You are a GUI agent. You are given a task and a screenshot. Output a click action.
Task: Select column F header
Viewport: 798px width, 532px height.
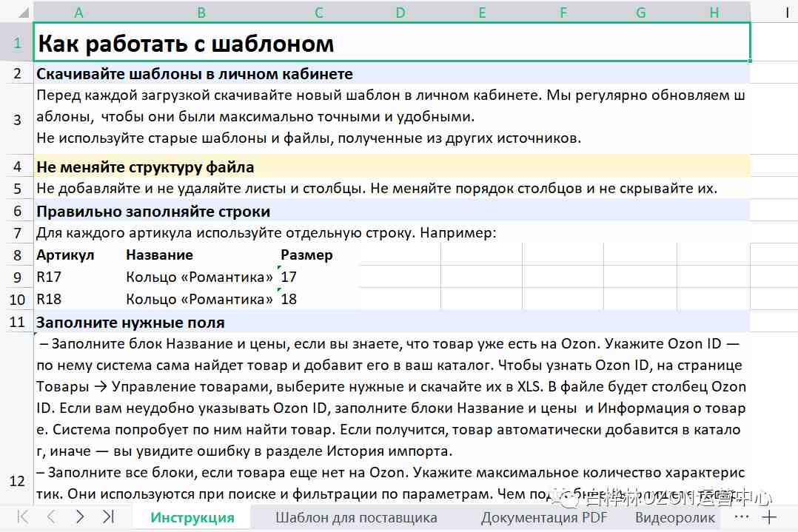[x=563, y=12]
